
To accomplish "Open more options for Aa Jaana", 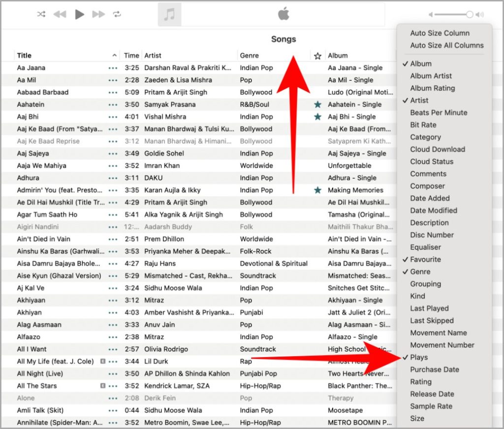I will tap(113, 68).
